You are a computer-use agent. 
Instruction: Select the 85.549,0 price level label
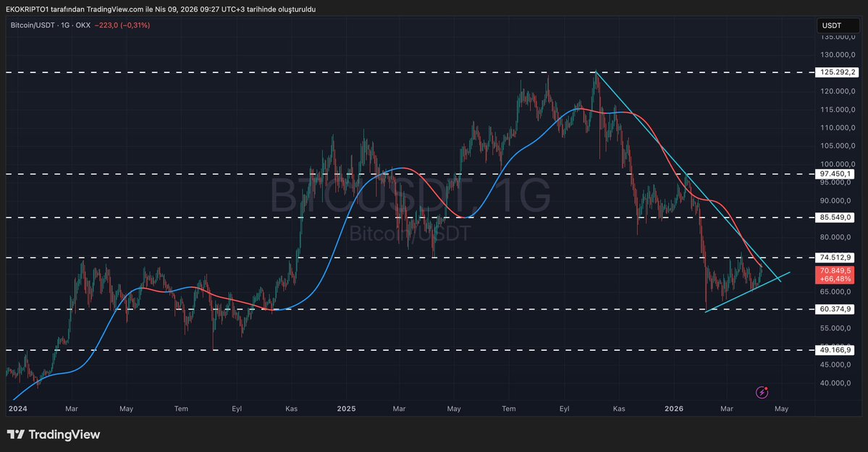click(x=836, y=217)
